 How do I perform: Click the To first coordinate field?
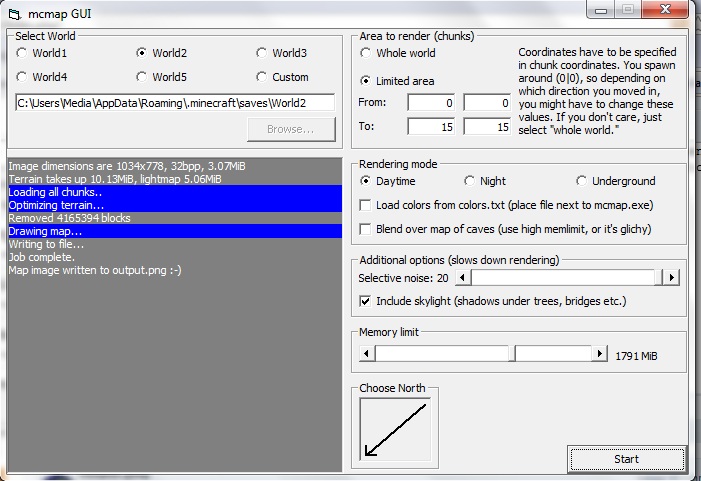(x=431, y=127)
